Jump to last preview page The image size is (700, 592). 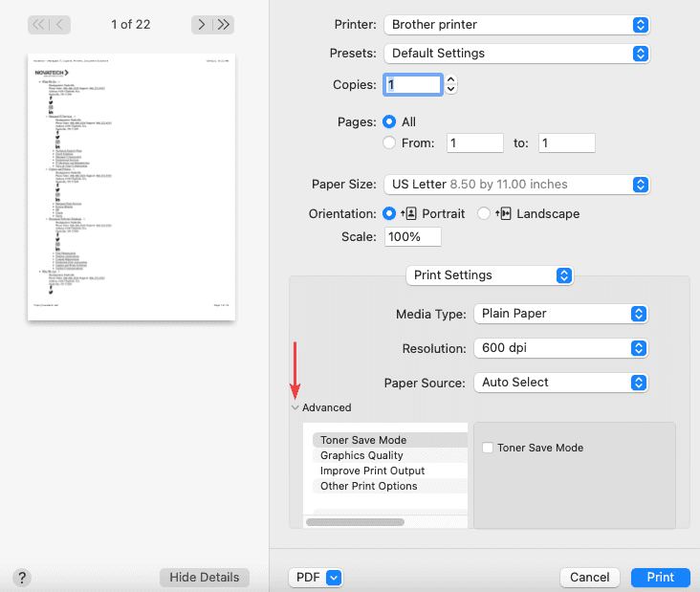[225, 24]
